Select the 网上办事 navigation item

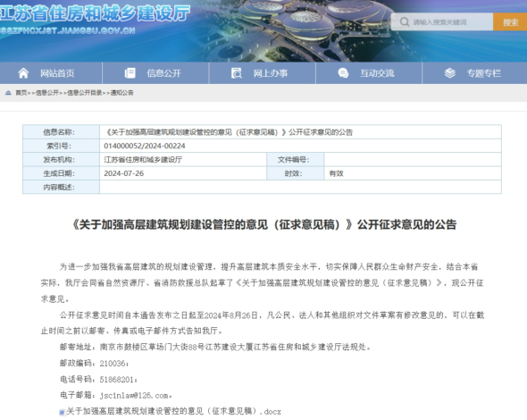click(271, 73)
